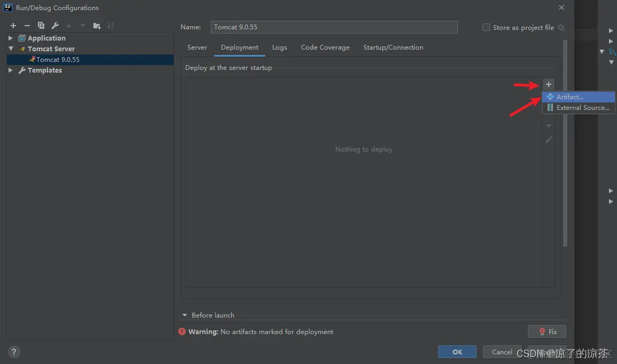This screenshot has height=364, width=617.
Task: Click the Name input field
Action: [334, 27]
